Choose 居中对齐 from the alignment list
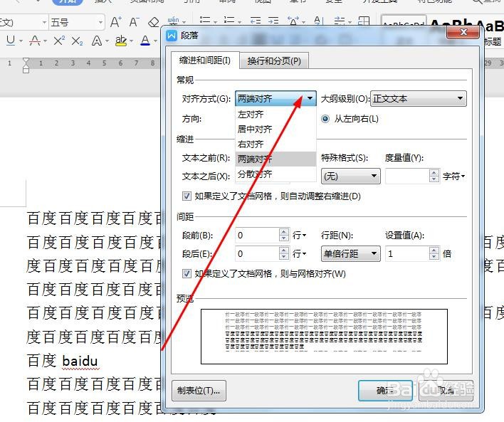Image resolution: width=504 pixels, height=422 pixels. tap(275, 130)
